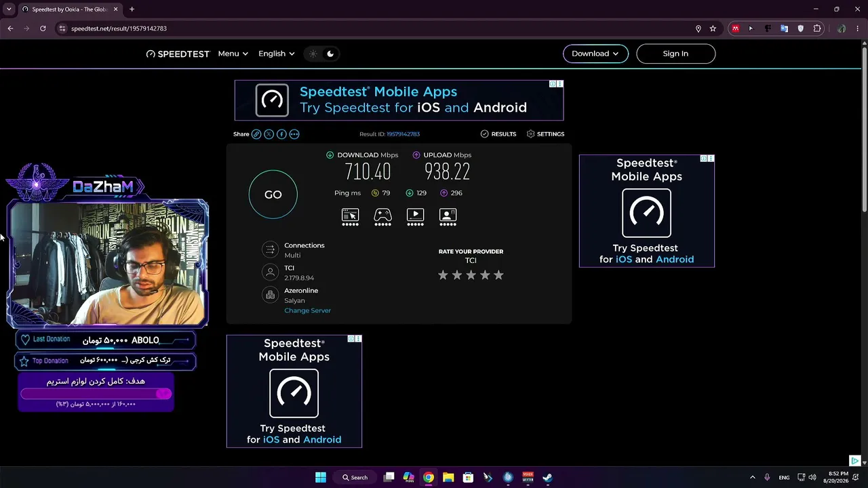Click the Azeronline server icon
The image size is (868, 488).
(270, 295)
